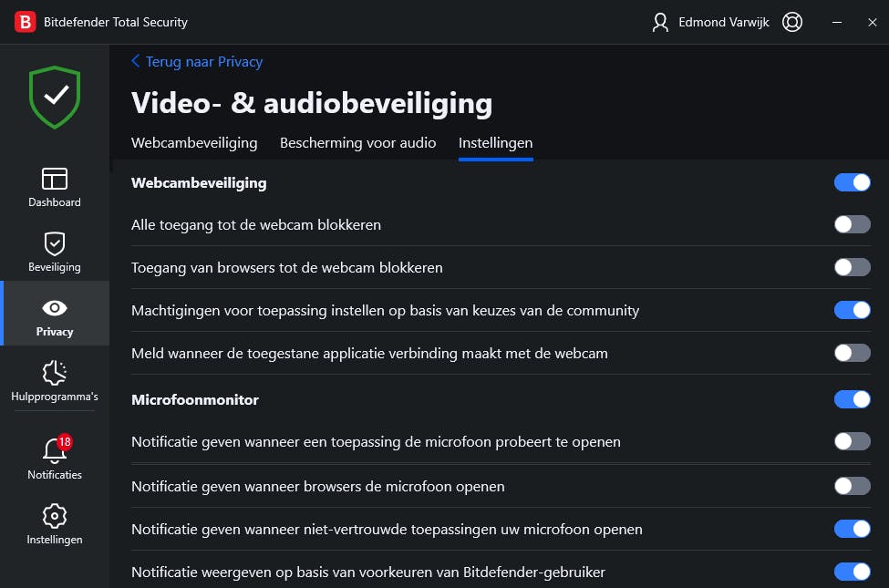The image size is (889, 588).
Task: Open Hulpprogramma's utilities icon
Action: [x=55, y=373]
